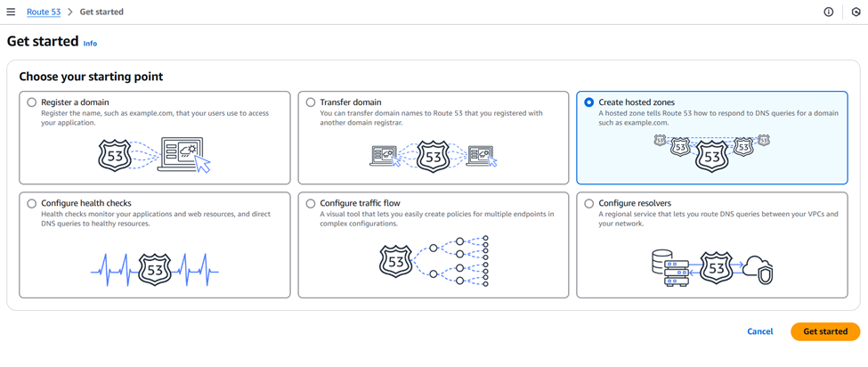Click the traffic flow tree illustration
The image size is (868, 367).
434,261
